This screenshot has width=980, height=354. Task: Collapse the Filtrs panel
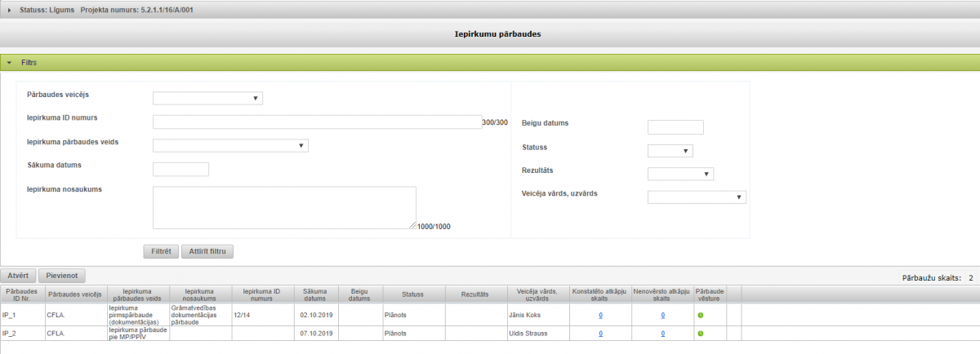pyautogui.click(x=9, y=62)
